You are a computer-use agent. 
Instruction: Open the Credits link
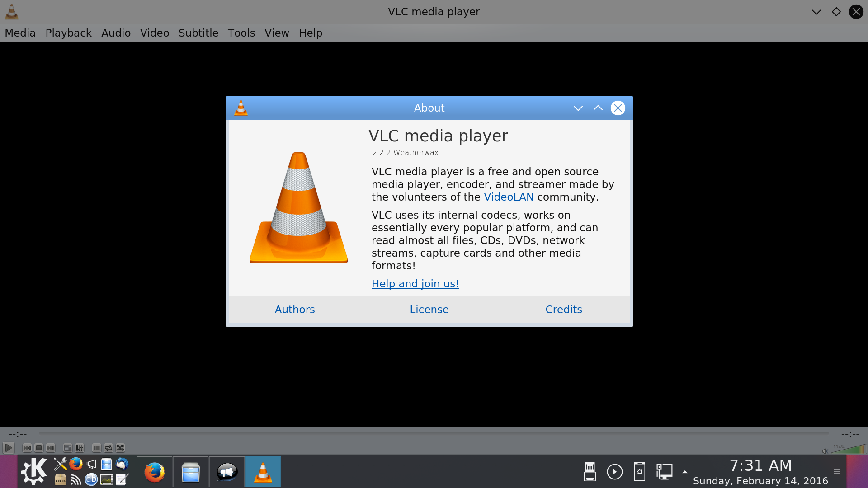point(563,310)
